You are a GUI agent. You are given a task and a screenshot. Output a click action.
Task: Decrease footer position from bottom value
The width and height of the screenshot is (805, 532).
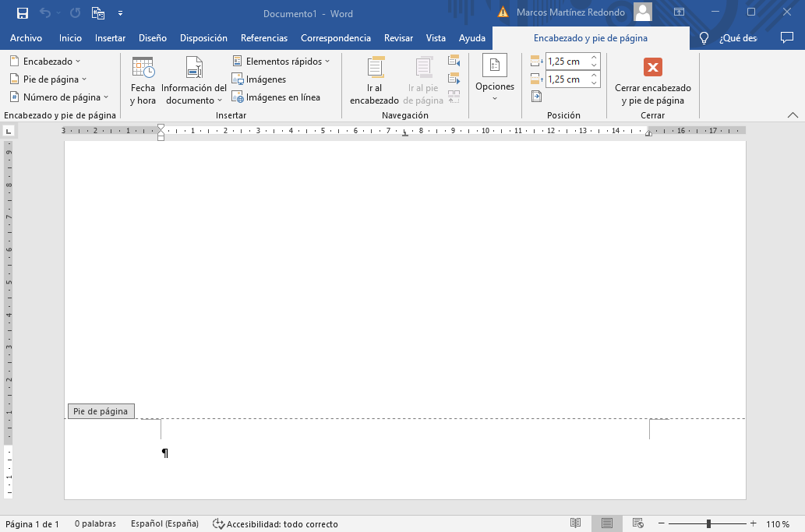[595, 83]
